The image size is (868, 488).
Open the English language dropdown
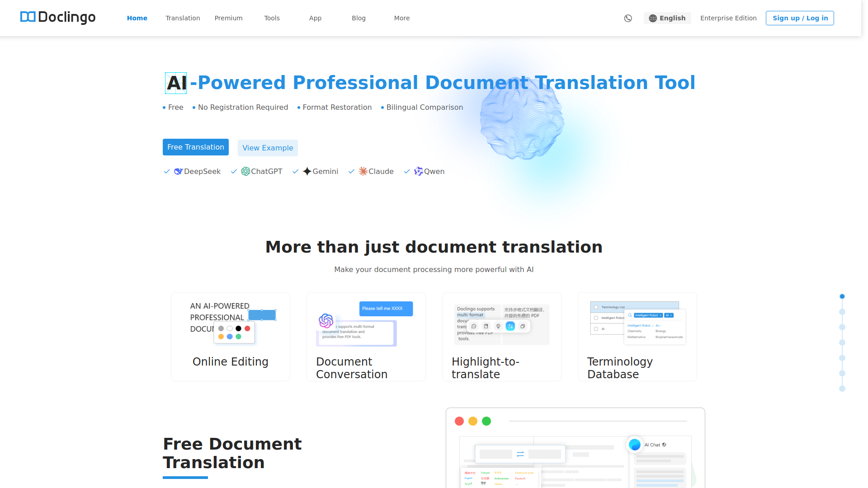[667, 18]
